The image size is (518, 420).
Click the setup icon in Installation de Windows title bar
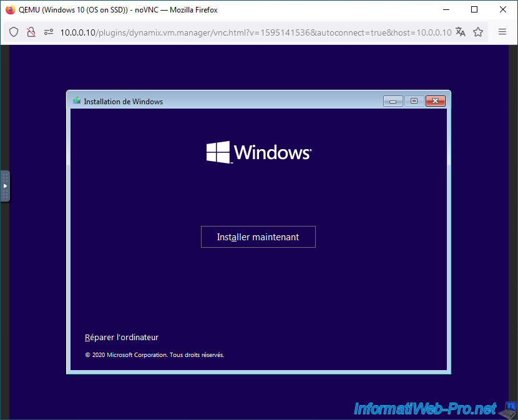(77, 100)
